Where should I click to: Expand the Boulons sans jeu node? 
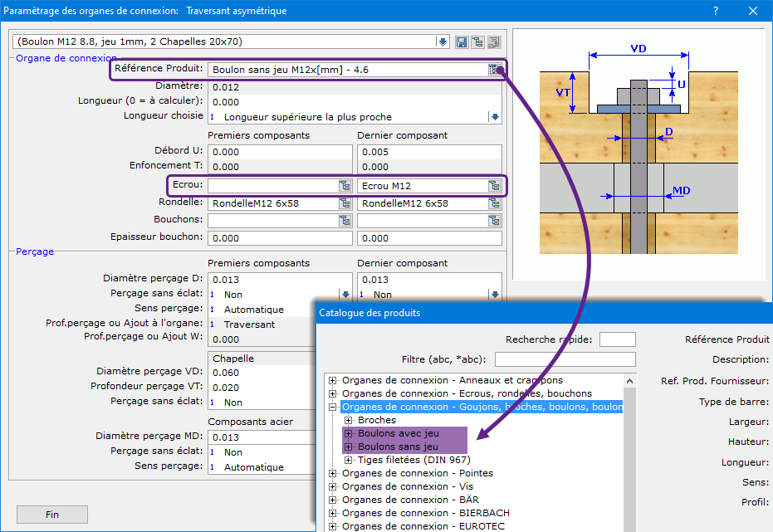coord(349,447)
